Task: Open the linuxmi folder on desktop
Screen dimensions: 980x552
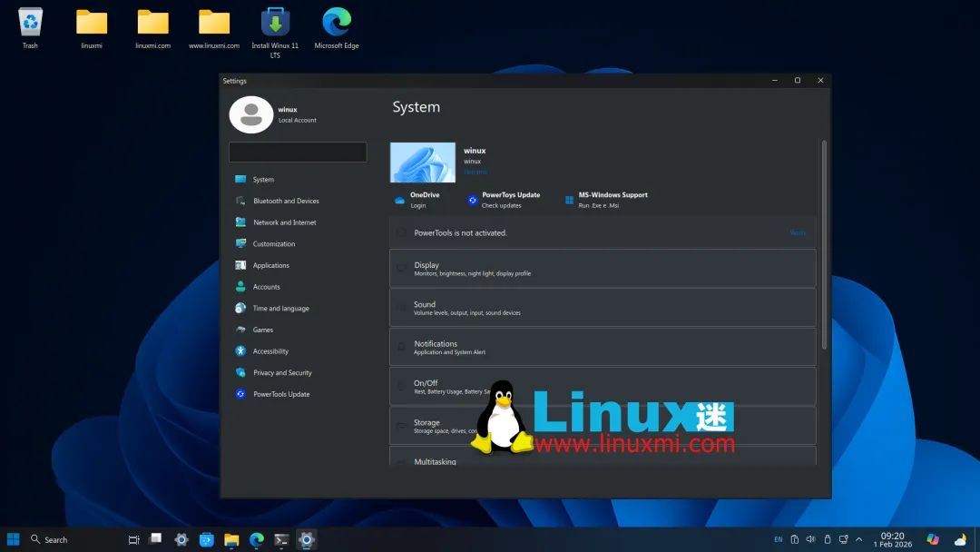Action: pyautogui.click(x=92, y=27)
